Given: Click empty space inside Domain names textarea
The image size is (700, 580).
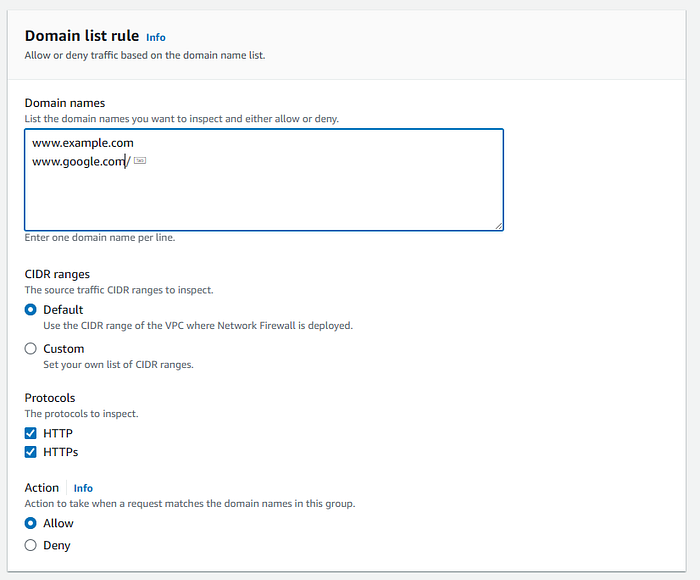Looking at the screenshot, I should coord(300,200).
